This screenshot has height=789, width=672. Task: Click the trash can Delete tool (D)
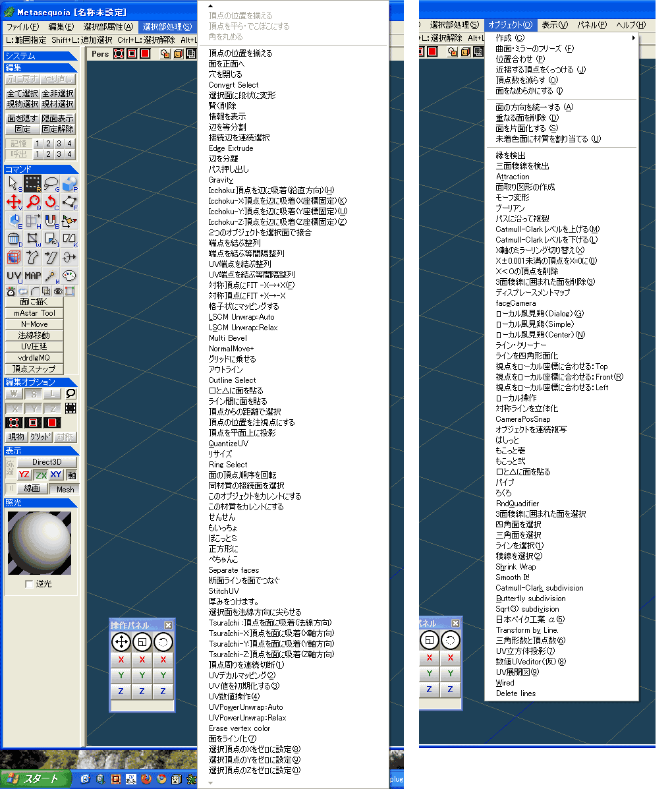coord(14,239)
